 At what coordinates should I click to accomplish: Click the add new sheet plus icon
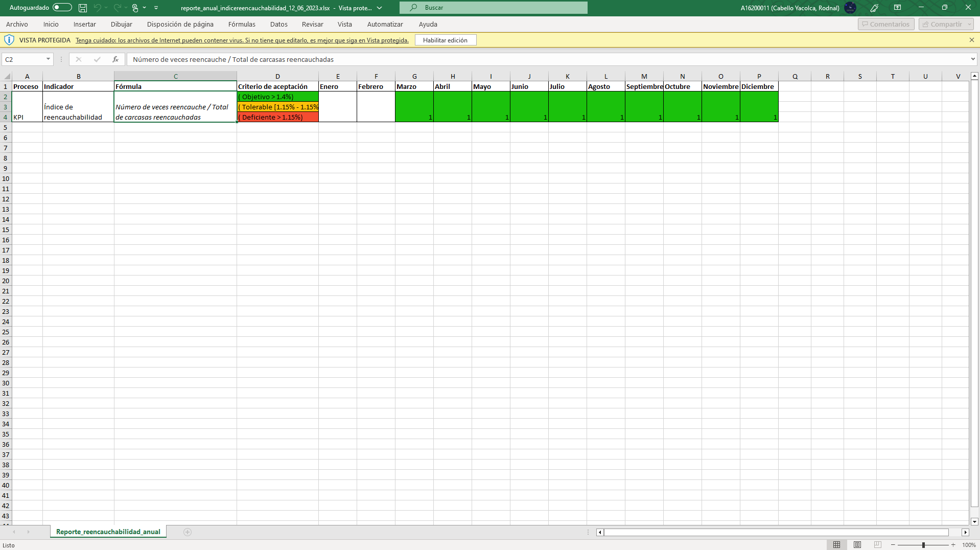pos(188,532)
